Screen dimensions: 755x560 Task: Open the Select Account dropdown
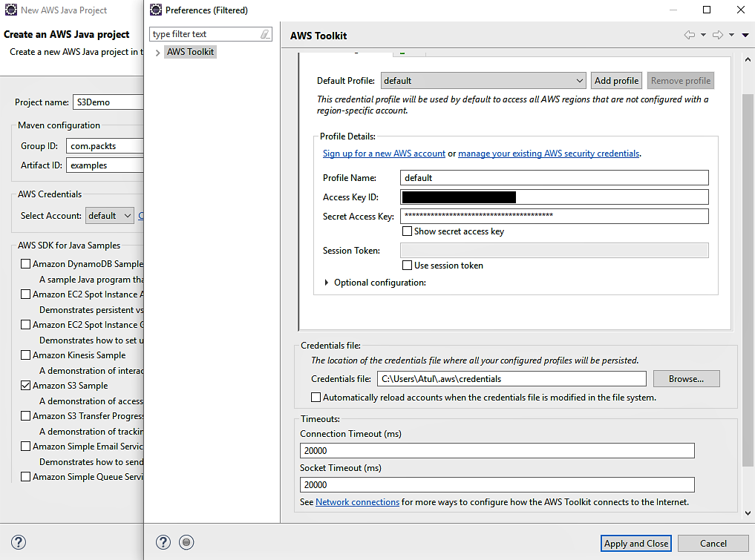pos(109,216)
